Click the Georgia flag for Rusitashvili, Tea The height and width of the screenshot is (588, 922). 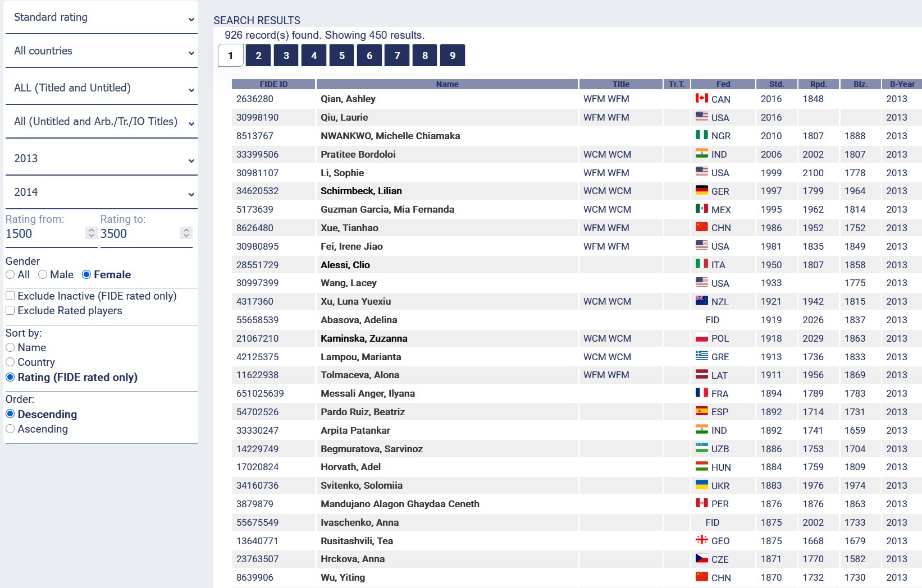[x=701, y=540]
